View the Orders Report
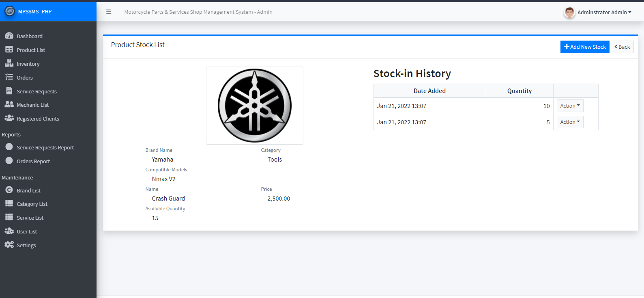This screenshot has height=298, width=644. click(48, 161)
